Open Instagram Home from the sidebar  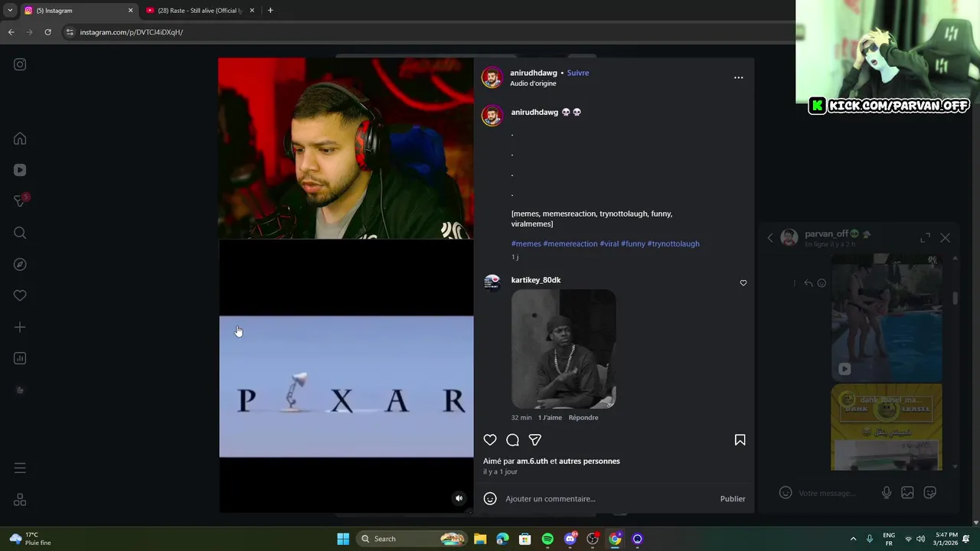pyautogui.click(x=20, y=139)
